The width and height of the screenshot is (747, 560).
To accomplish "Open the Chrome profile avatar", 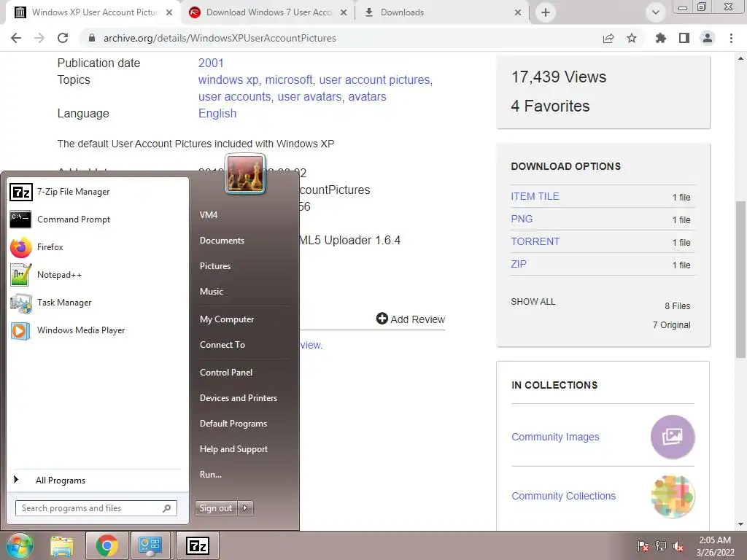I will 708,38.
